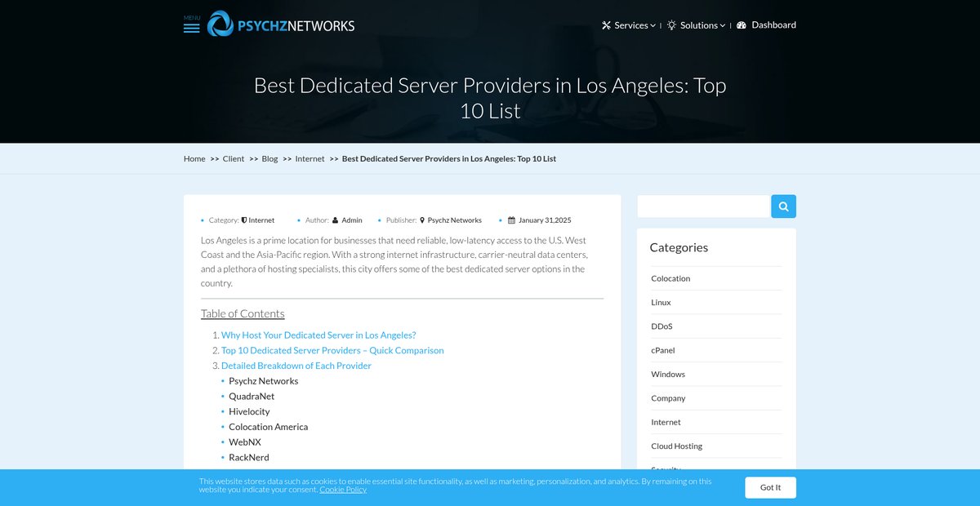This screenshot has width=980, height=506.
Task: Click the Internet category label in post meta
Action: [x=261, y=220]
